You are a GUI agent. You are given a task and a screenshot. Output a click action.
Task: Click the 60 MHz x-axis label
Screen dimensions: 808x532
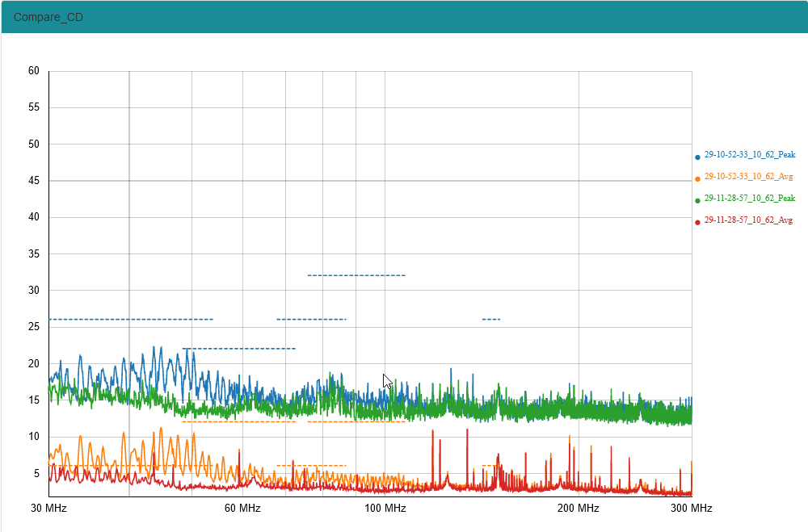pos(242,509)
